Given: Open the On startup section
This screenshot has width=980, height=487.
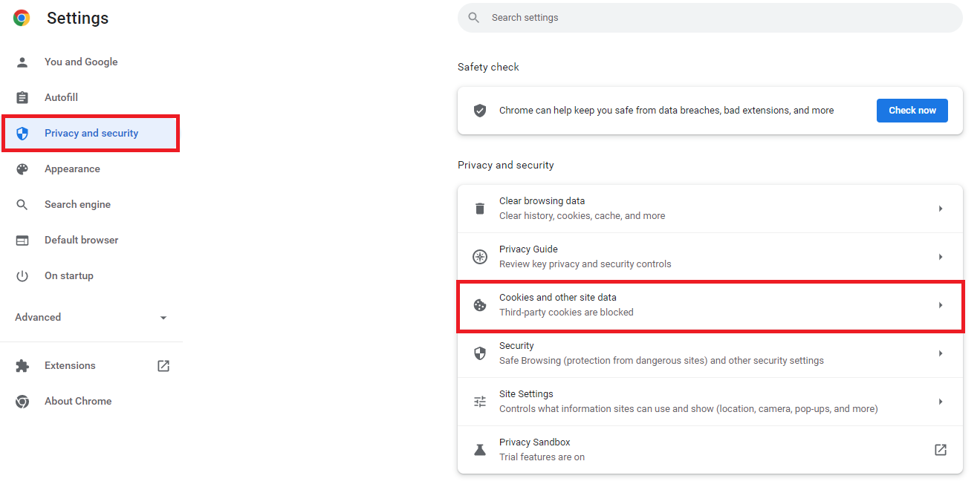Looking at the screenshot, I should click(68, 276).
